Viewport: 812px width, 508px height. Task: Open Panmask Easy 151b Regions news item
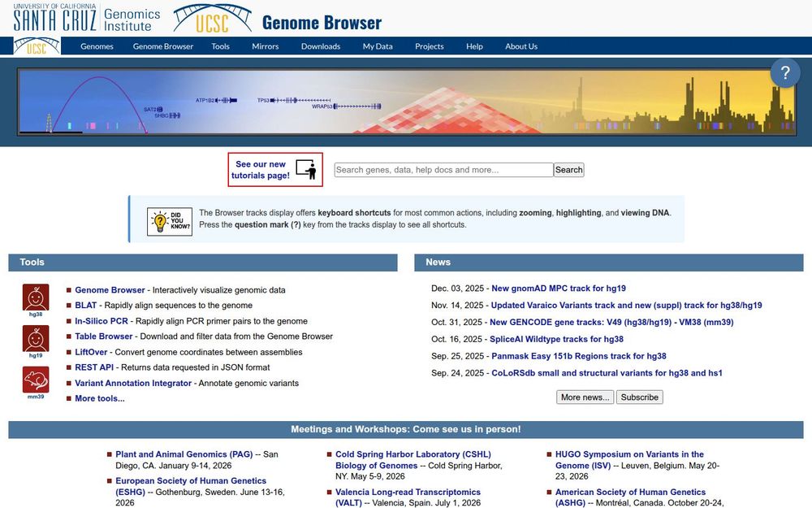coord(579,356)
